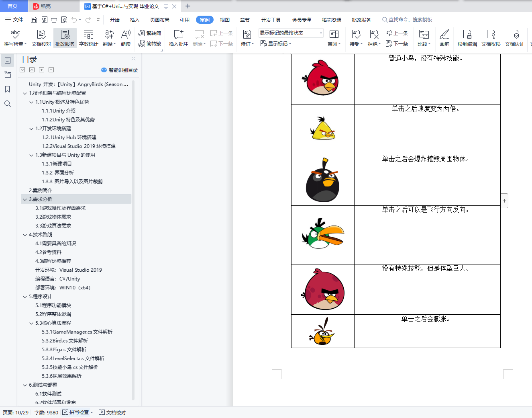Select the outline sidebar icon
This screenshot has width=532, height=418.
click(7, 60)
